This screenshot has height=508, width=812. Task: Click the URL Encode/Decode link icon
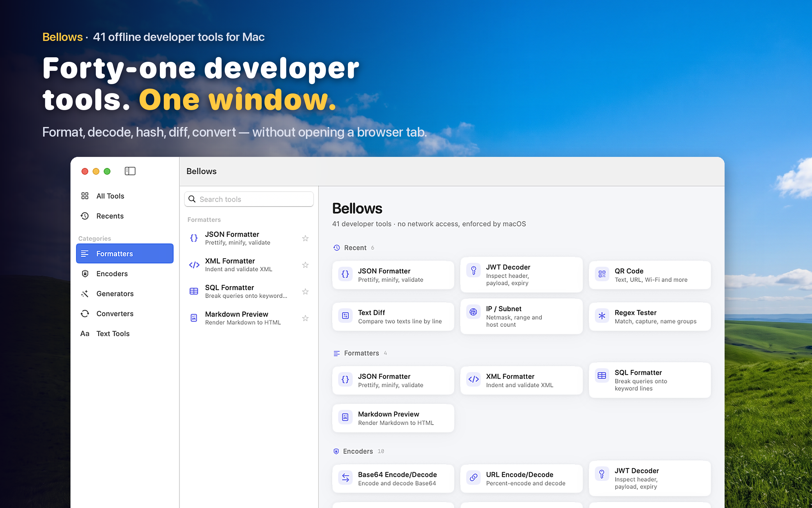pyautogui.click(x=473, y=478)
